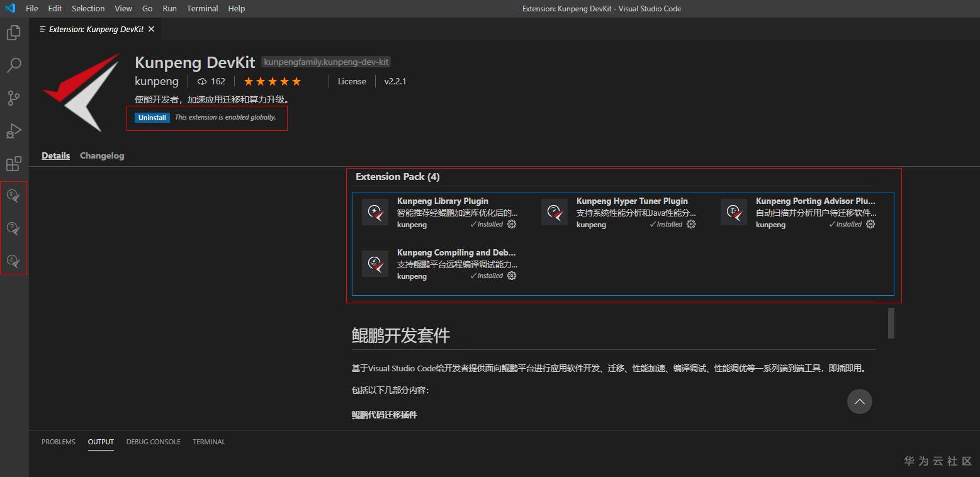The width and height of the screenshot is (980, 477).
Task: Switch to the Details tab
Action: pyautogui.click(x=56, y=155)
